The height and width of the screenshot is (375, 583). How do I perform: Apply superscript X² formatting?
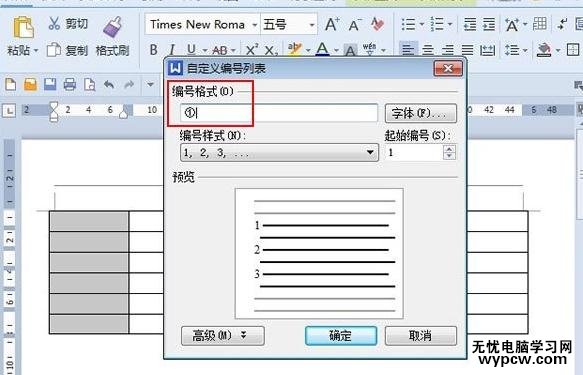[x=252, y=50]
